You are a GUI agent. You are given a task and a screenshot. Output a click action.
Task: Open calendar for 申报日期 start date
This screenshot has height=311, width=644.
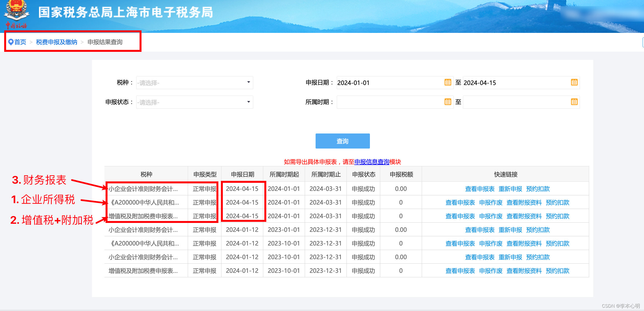tap(448, 82)
